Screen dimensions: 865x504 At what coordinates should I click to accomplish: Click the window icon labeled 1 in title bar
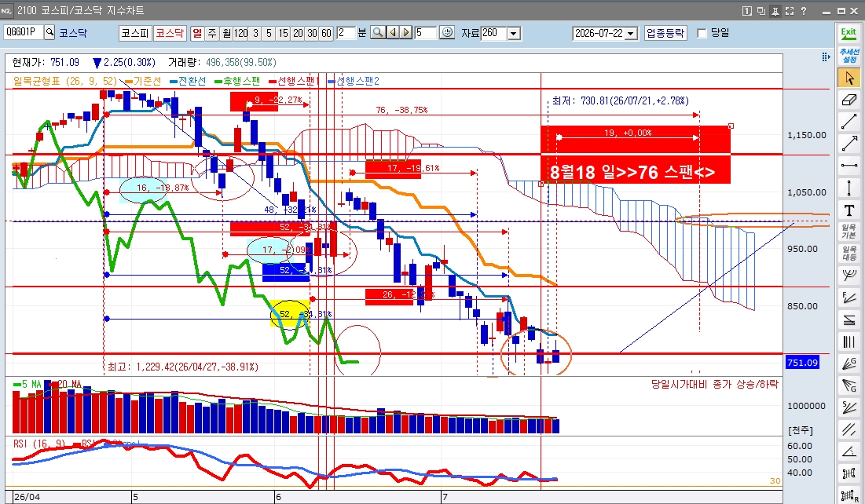746,10
